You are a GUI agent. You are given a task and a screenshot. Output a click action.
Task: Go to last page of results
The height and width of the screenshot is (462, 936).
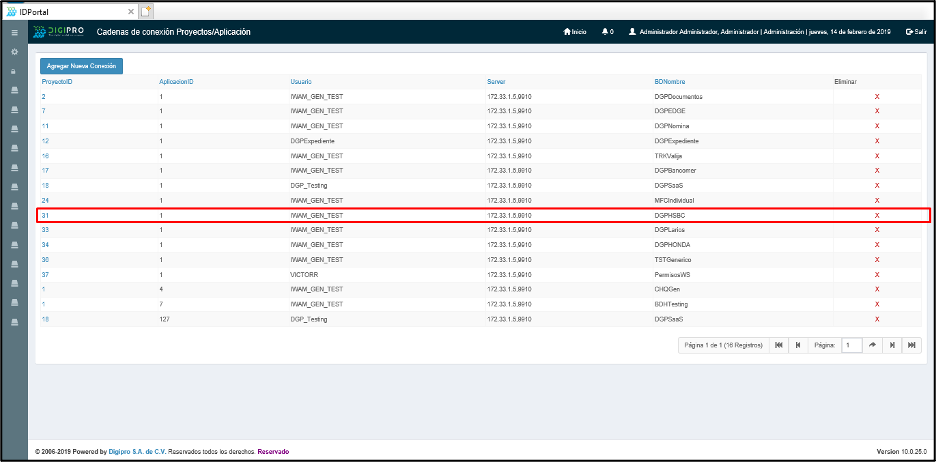(911, 345)
